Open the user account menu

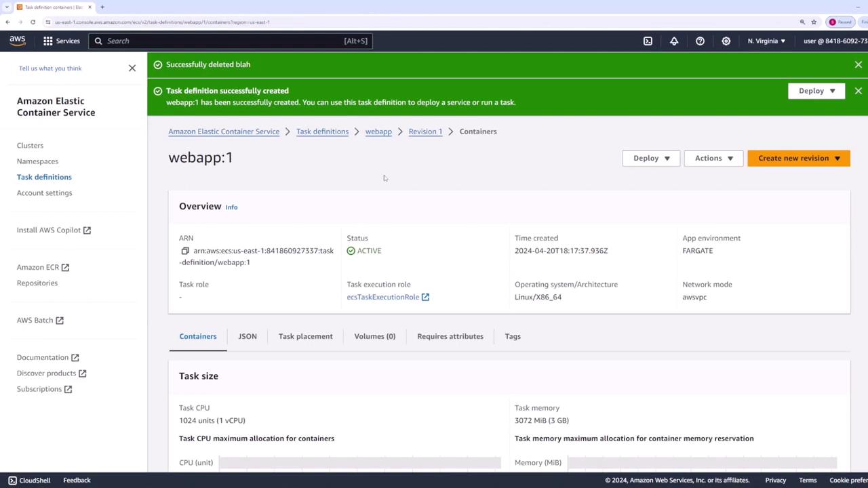[x=835, y=41]
